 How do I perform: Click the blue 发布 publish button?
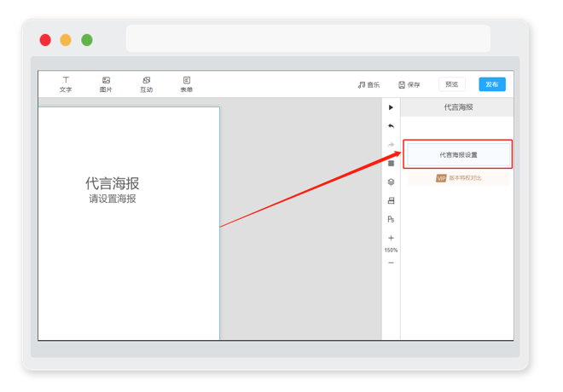[x=492, y=84]
